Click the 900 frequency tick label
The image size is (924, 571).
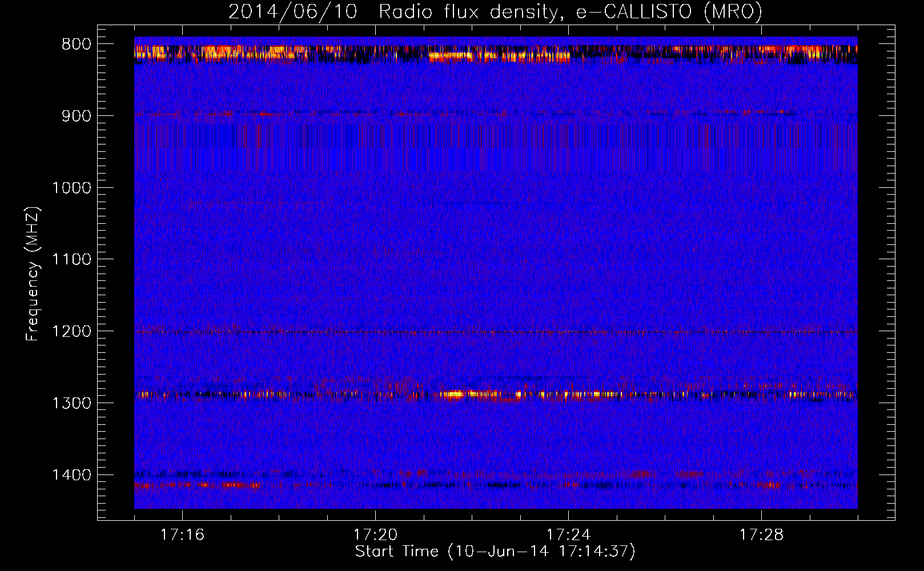point(77,116)
